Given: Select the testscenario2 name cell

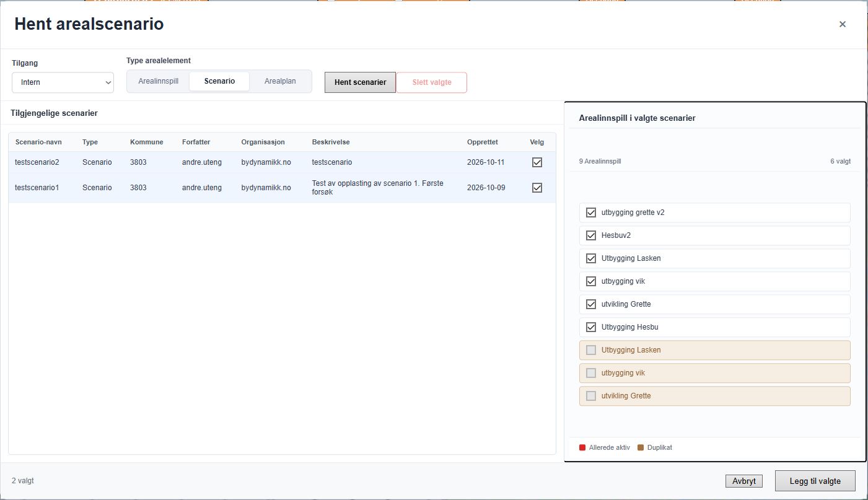Looking at the screenshot, I should 37,162.
